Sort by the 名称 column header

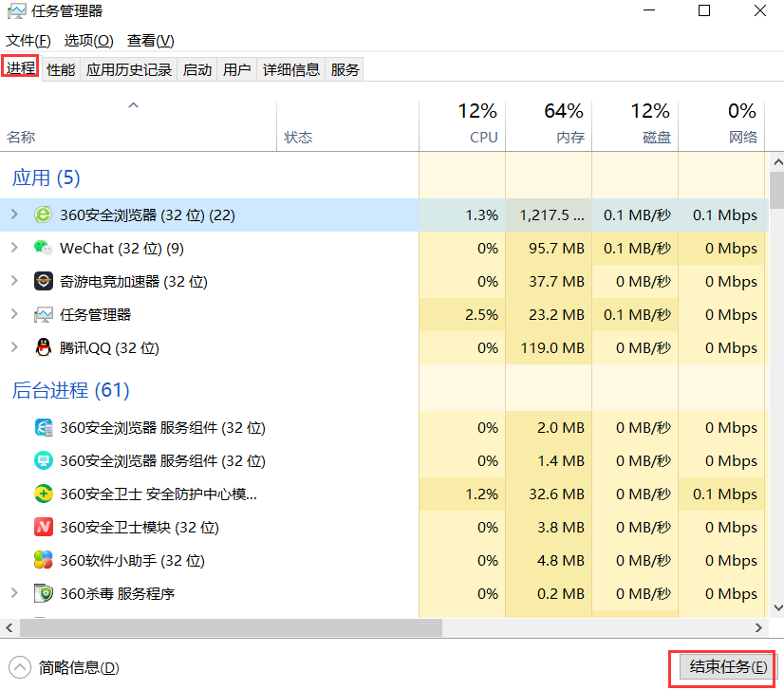pos(138,125)
